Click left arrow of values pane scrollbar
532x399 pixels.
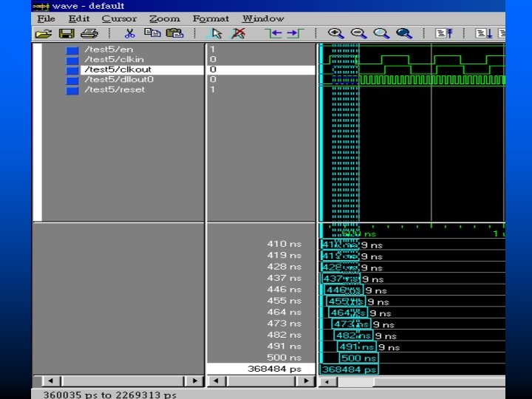coord(216,381)
